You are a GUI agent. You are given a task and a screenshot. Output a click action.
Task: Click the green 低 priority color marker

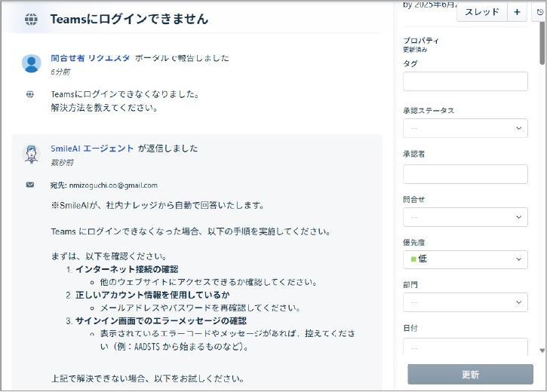point(413,259)
